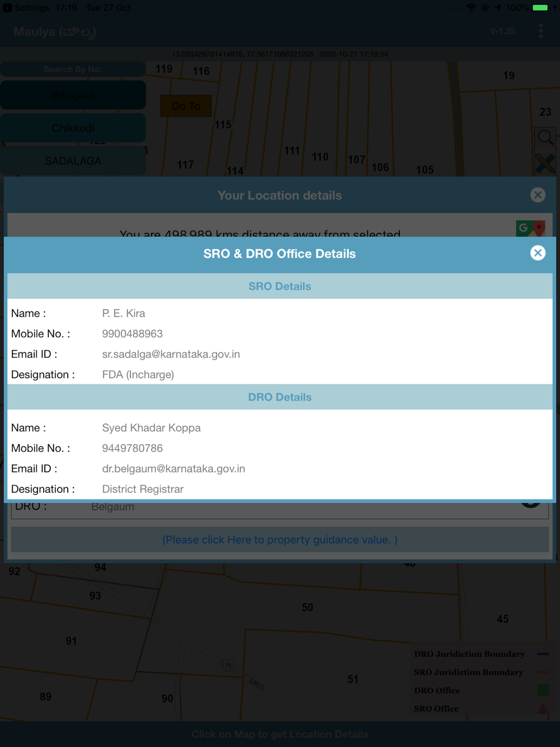Tap version label V-1.25
560x747 pixels.
pos(502,31)
